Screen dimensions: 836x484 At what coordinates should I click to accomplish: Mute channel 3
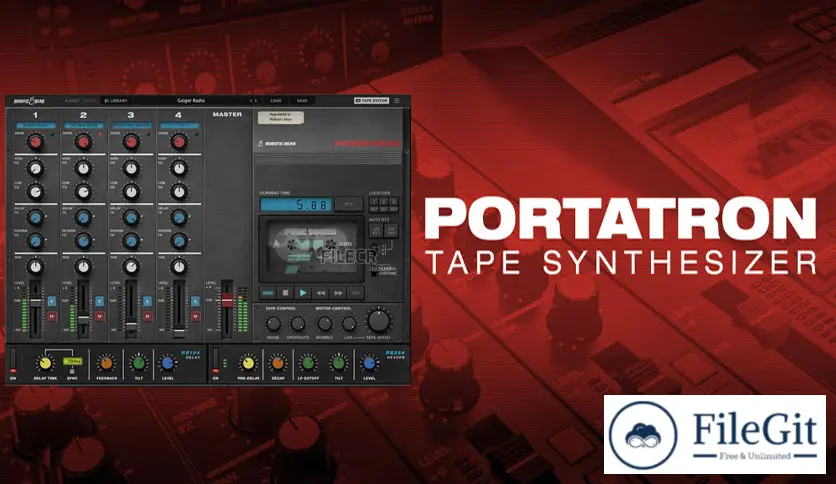click(x=148, y=317)
